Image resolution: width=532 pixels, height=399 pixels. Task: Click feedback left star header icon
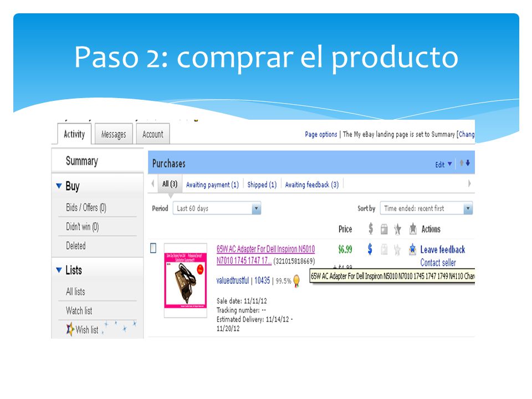[398, 229]
